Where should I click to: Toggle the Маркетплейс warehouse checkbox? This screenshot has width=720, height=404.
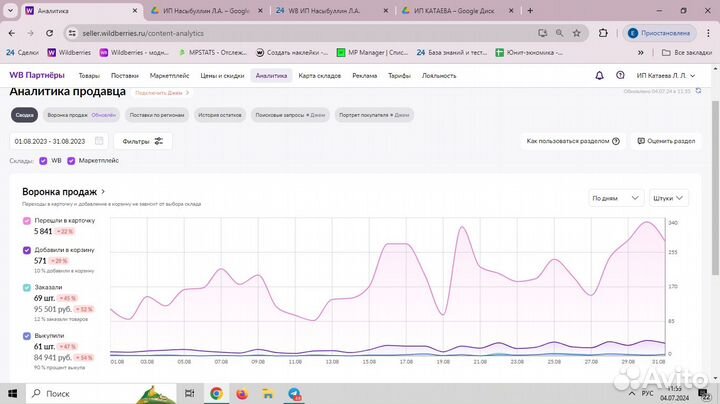coord(71,160)
